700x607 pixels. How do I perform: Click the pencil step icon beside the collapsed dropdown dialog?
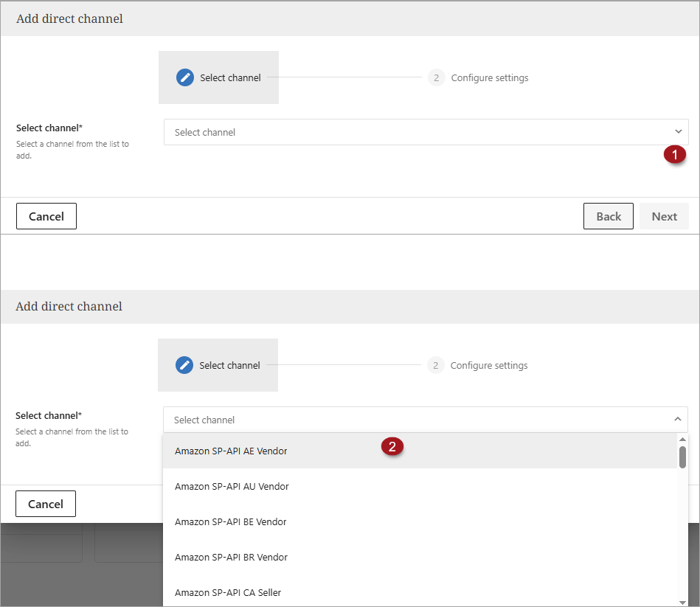[x=185, y=77]
